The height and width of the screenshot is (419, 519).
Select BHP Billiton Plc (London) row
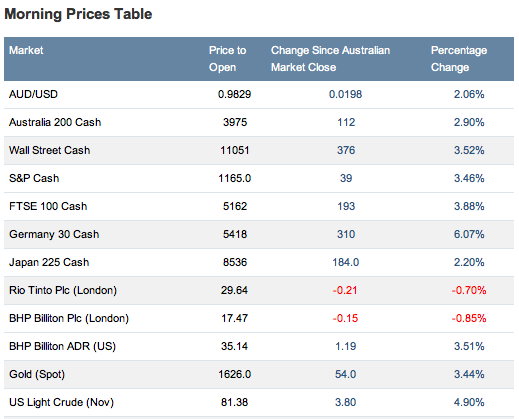259,318
